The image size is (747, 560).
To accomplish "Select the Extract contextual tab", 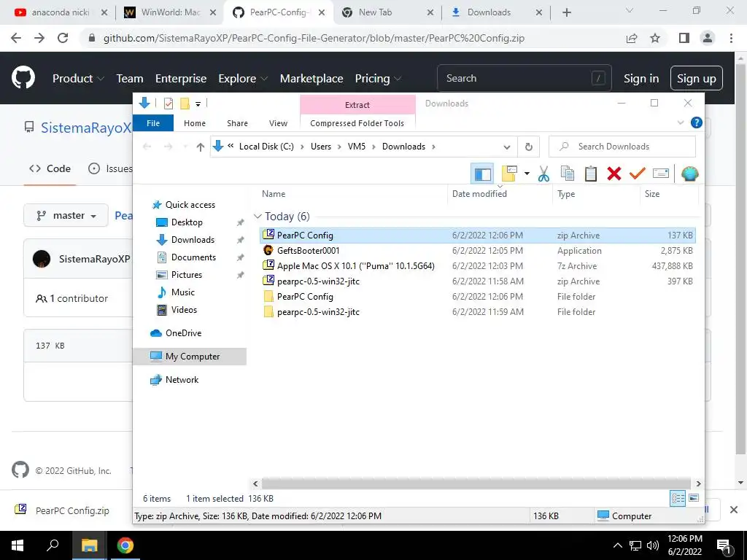I will coord(357,105).
